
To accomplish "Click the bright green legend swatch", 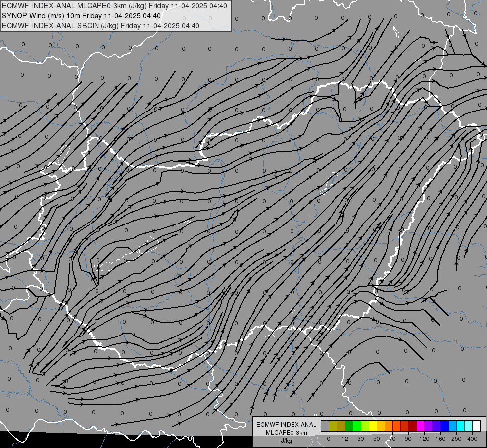I will [357, 426].
